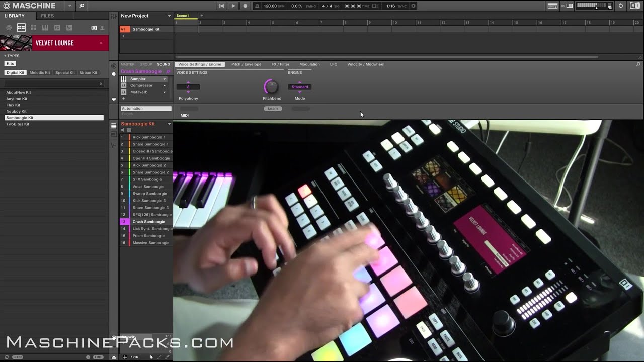Switch to the FILES browser tab
644x362 pixels.
(x=47, y=16)
